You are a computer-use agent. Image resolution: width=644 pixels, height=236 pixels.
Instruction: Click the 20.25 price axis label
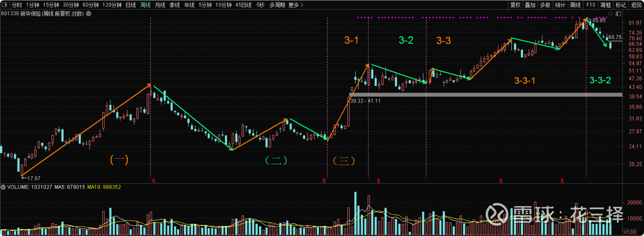pyautogui.click(x=635, y=164)
